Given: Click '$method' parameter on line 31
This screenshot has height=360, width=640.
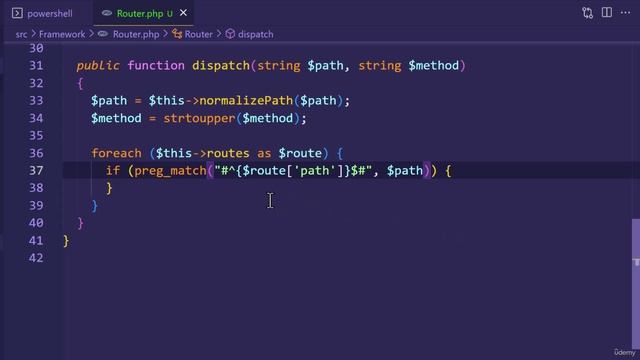Looking at the screenshot, I should tap(434, 66).
